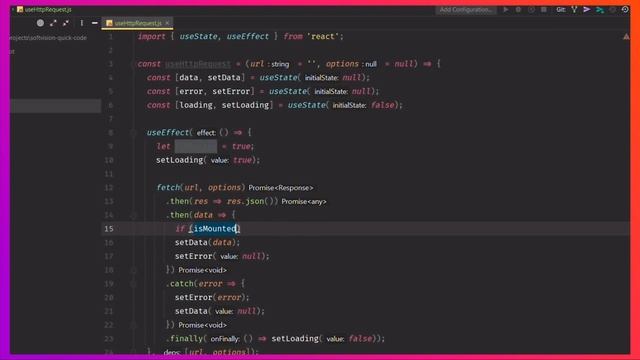This screenshot has height=360, width=640.
Task: Select softvision-quick-code project root in tree
Action: (x=48, y=38)
